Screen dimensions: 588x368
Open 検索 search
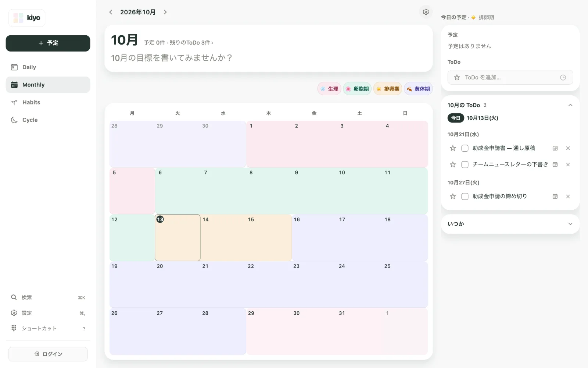(x=48, y=297)
